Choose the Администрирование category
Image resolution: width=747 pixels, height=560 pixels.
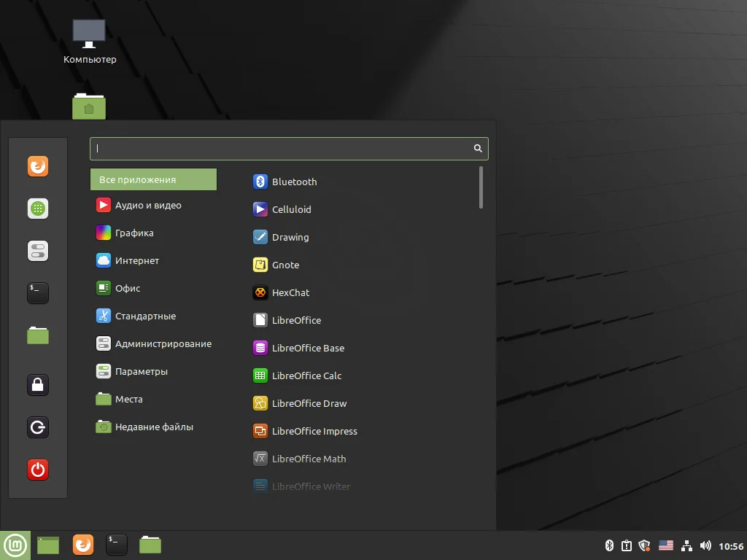(x=163, y=344)
